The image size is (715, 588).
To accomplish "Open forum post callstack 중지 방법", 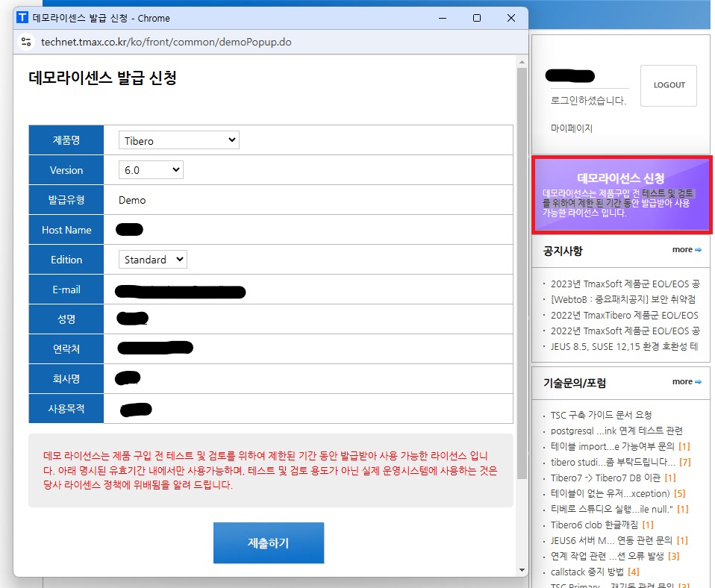I will pyautogui.click(x=587, y=572).
